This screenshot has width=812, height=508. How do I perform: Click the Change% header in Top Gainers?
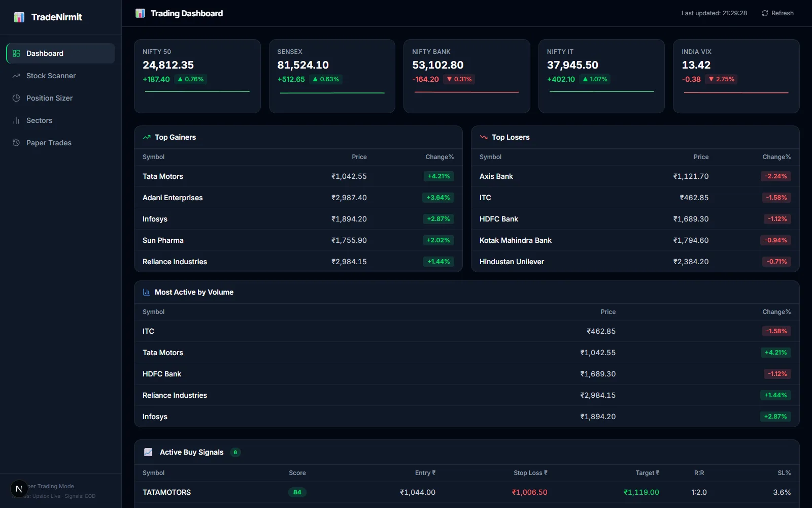tap(439, 157)
